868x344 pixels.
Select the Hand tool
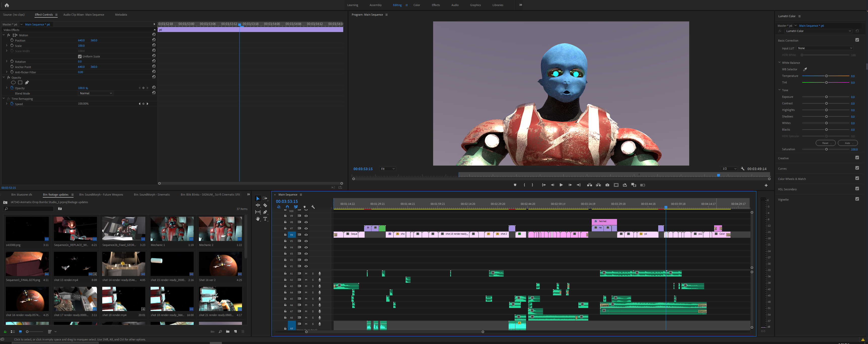click(x=258, y=219)
